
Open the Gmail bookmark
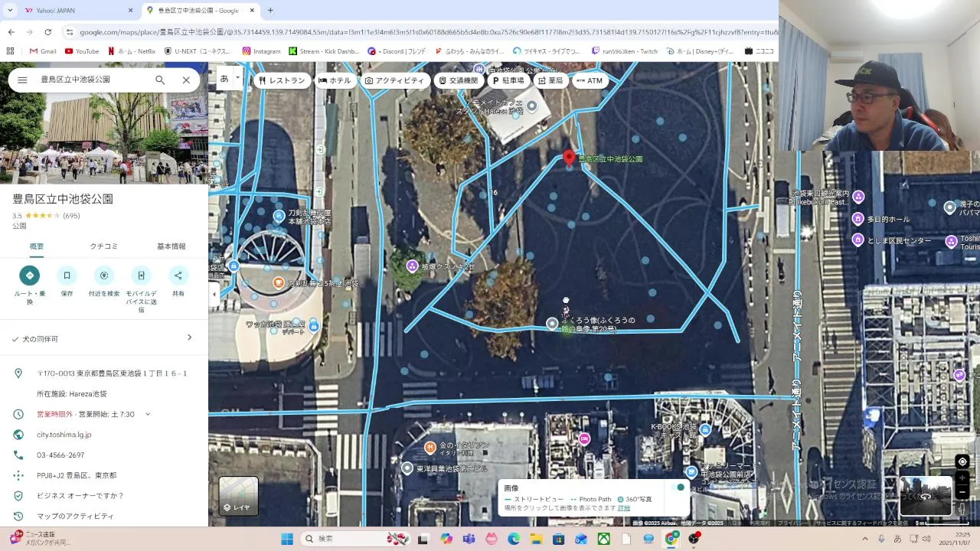pyautogui.click(x=43, y=51)
